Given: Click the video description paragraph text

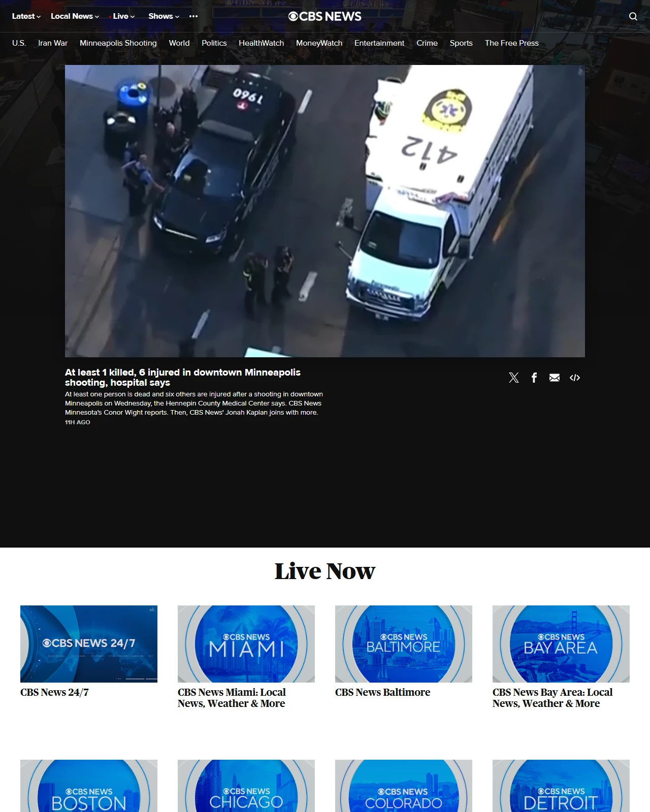Looking at the screenshot, I should (194, 403).
